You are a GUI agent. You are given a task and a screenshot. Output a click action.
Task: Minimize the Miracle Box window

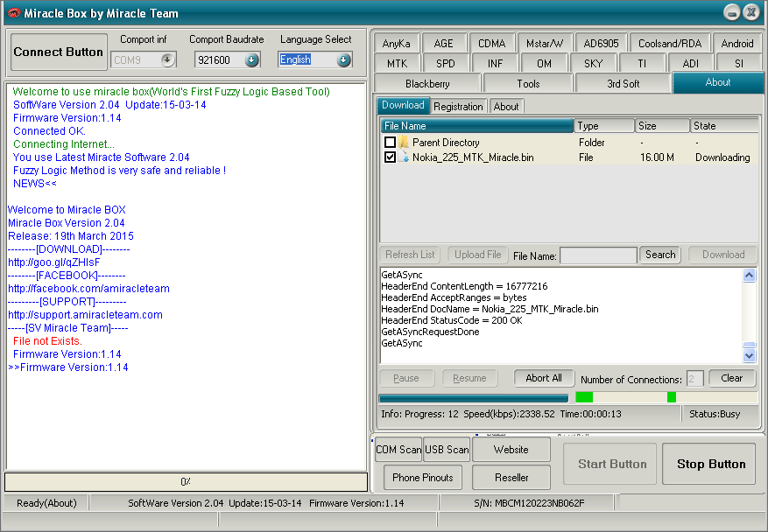732,12
